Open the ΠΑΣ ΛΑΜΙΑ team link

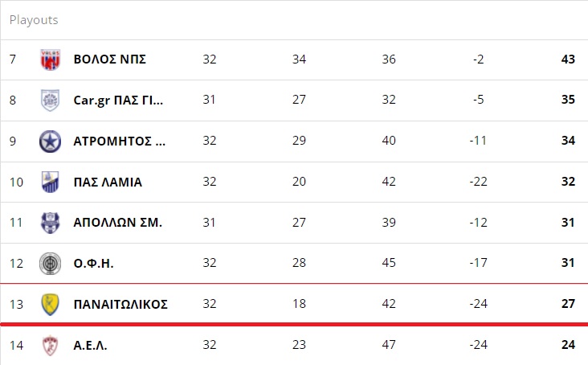(108, 182)
